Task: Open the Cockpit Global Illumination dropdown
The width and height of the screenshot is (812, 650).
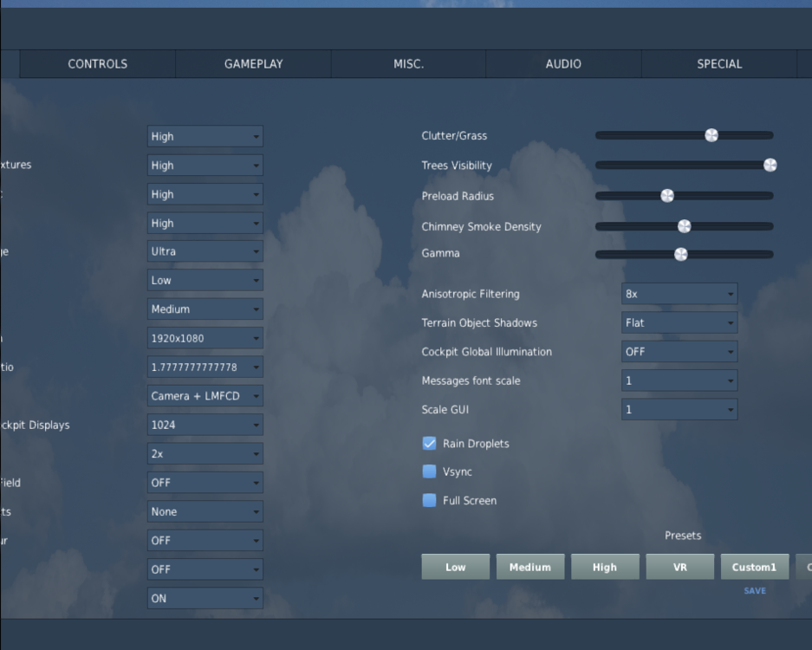Action: (679, 352)
